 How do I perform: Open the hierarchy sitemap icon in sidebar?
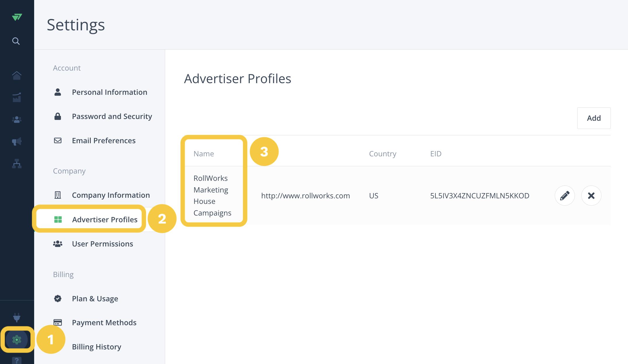(17, 164)
